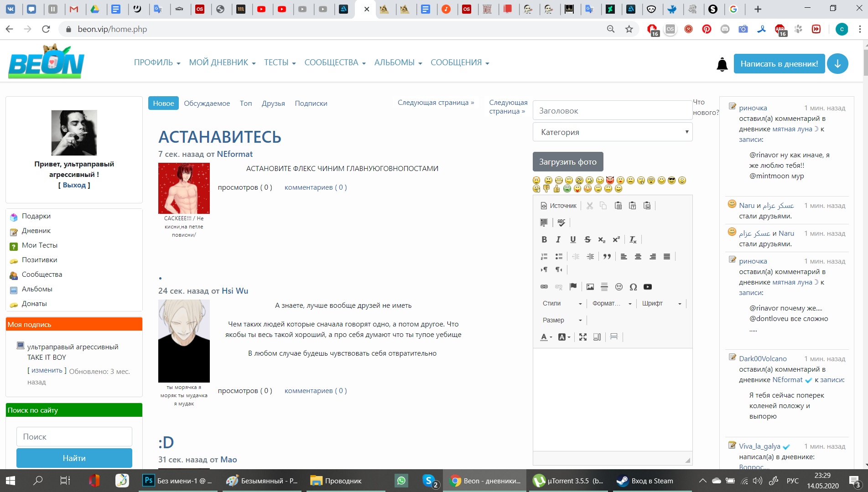
Task: Open the text color picker
Action: pos(546,337)
